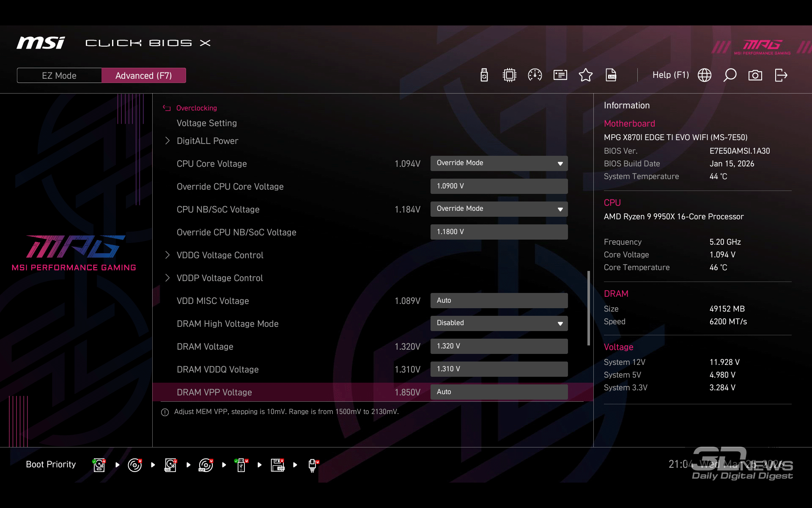Click the CPU chip icon in toolbar
812x508 pixels.
510,75
